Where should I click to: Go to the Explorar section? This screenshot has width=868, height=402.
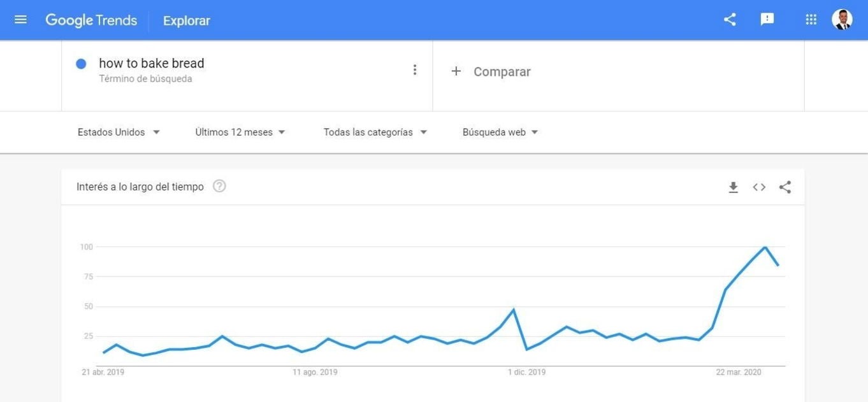tap(186, 21)
